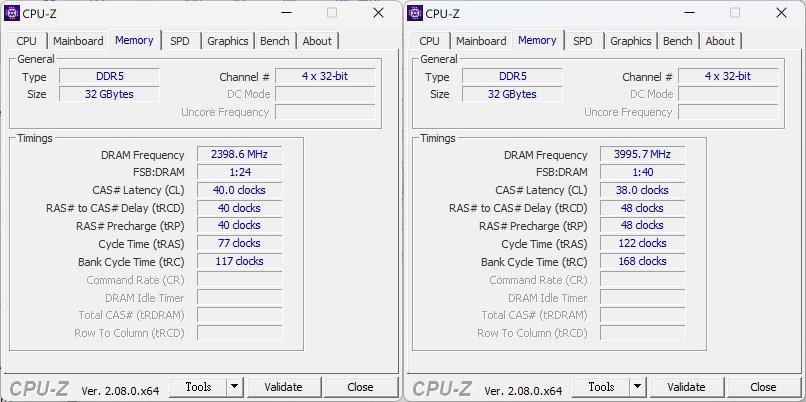
Task: Click DRAM Frequency field showing 2398.6 MHz
Action: 239,155
